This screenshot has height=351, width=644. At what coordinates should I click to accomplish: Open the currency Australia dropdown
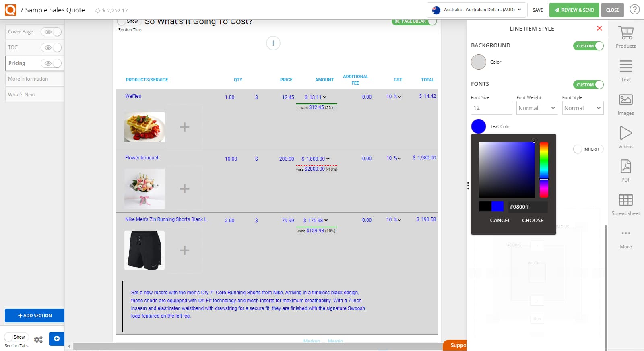(476, 10)
